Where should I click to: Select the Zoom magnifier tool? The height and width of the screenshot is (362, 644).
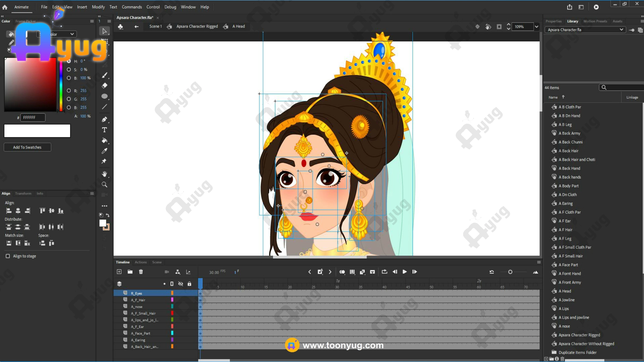104,185
